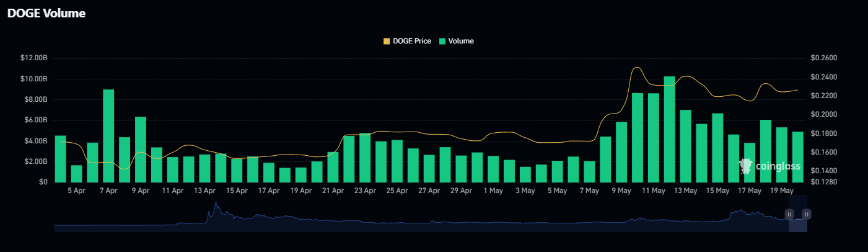Click the $0 left axis label
Screen dimensions: 868x252
44,182
